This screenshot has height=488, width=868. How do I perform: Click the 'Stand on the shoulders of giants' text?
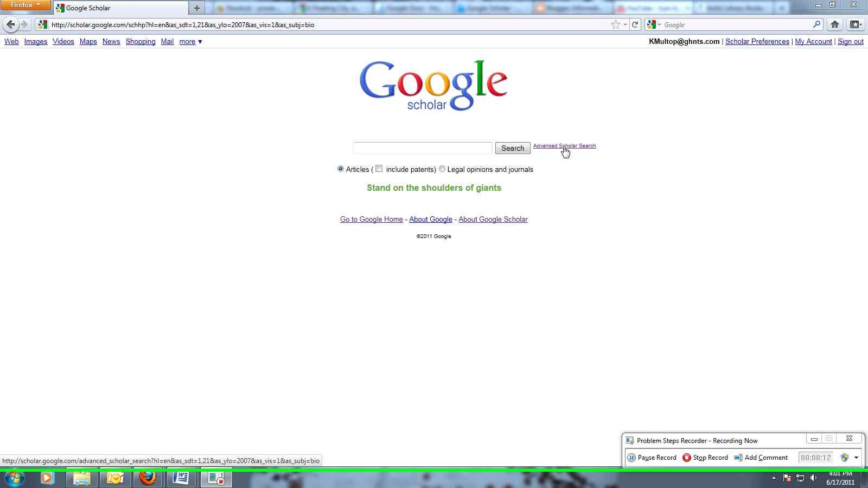(x=433, y=188)
